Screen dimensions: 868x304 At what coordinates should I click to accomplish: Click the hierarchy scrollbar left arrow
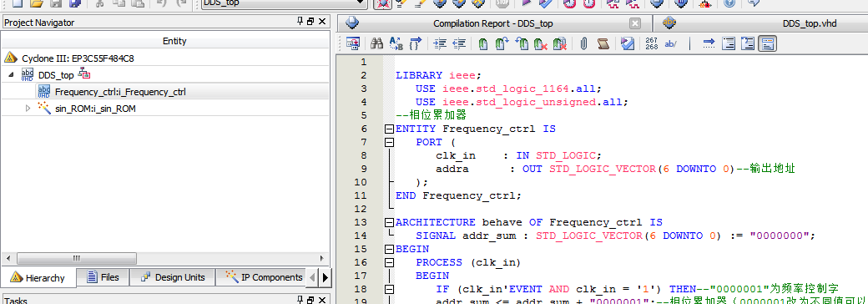tap(8, 259)
